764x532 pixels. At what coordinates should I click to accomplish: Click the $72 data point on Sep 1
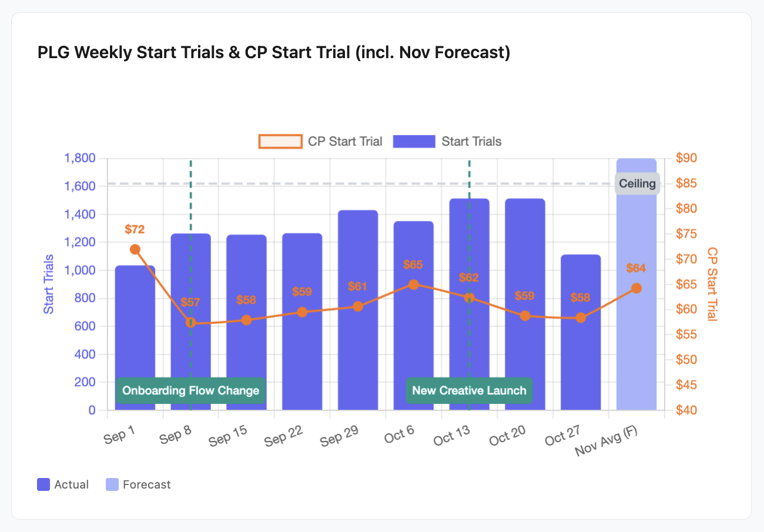coord(135,250)
